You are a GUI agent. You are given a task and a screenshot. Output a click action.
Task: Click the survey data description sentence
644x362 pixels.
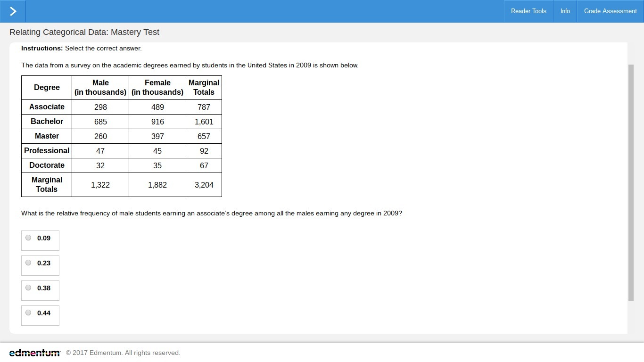click(x=190, y=66)
